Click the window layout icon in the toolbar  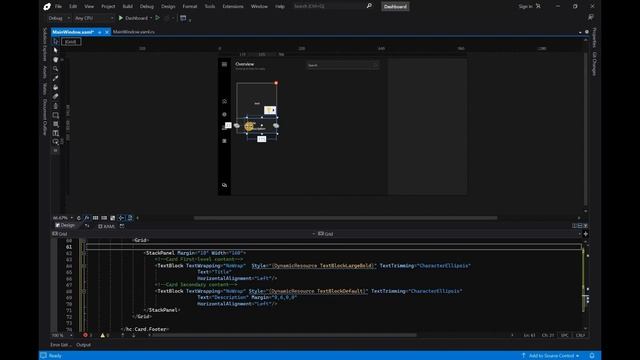[x=183, y=18]
